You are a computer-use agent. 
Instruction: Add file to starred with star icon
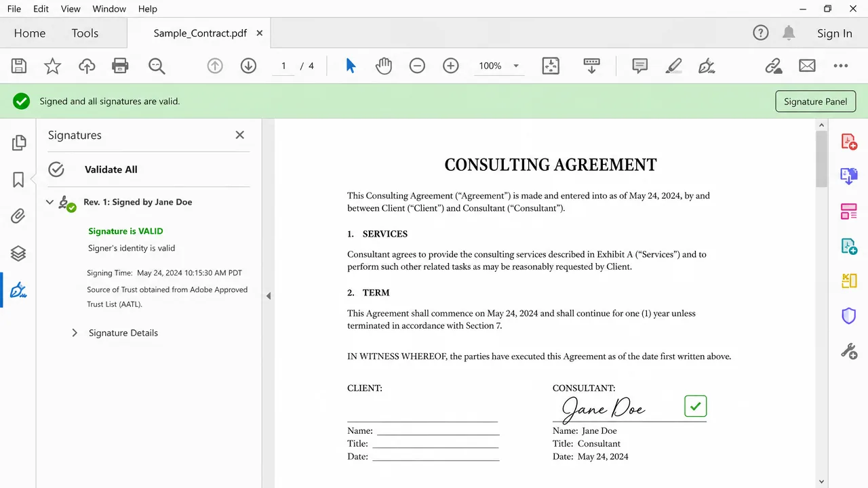52,66
